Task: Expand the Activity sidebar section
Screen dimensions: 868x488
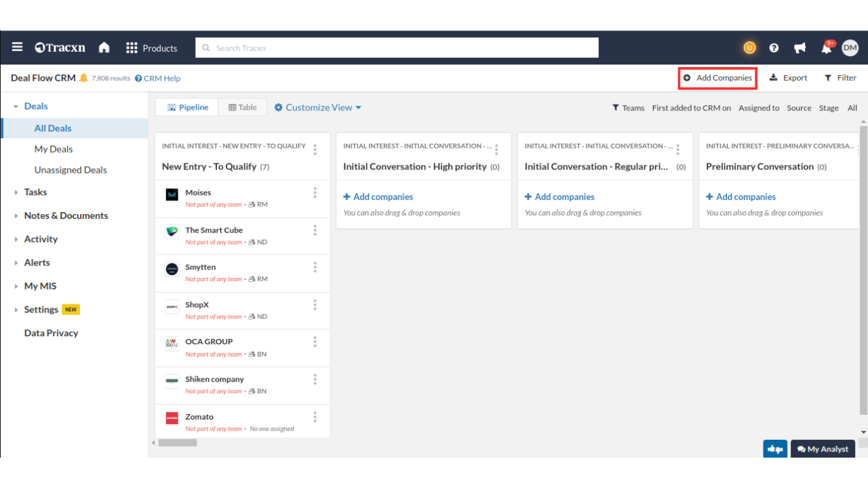Action: 41,239
